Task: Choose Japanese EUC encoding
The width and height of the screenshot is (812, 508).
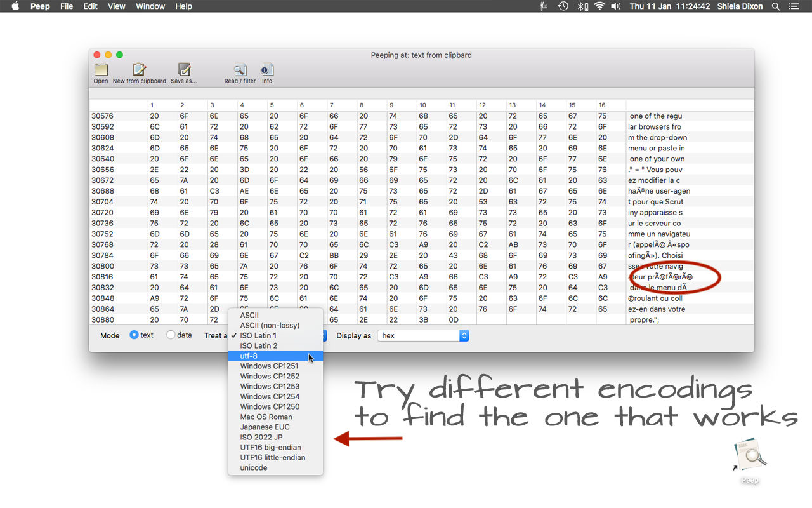Action: (275, 427)
